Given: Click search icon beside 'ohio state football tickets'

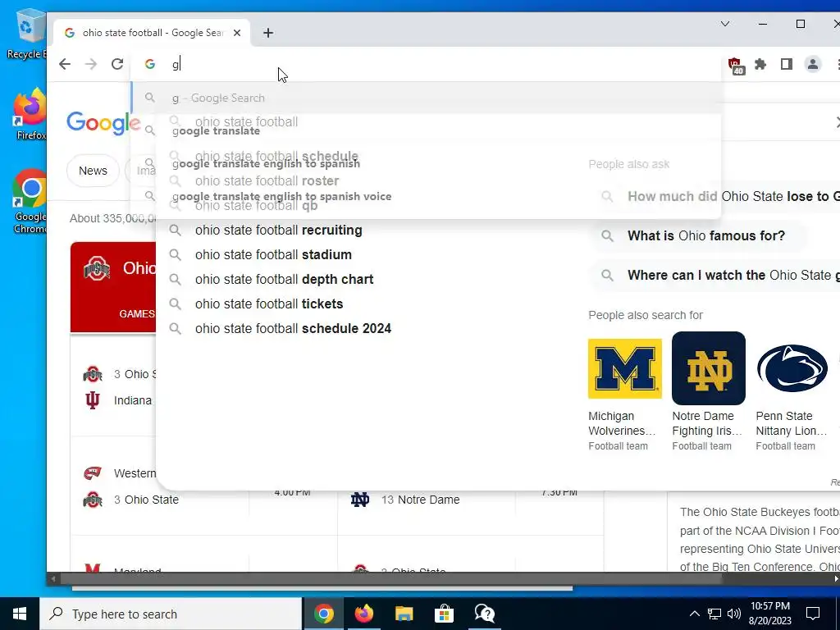Looking at the screenshot, I should pos(176,304).
